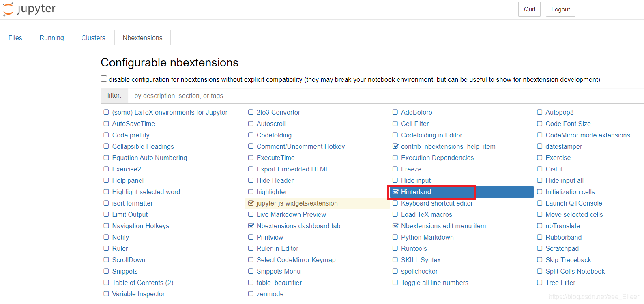The height and width of the screenshot is (304, 644).
Task: Open the Exercise2 extension link
Action: point(127,169)
